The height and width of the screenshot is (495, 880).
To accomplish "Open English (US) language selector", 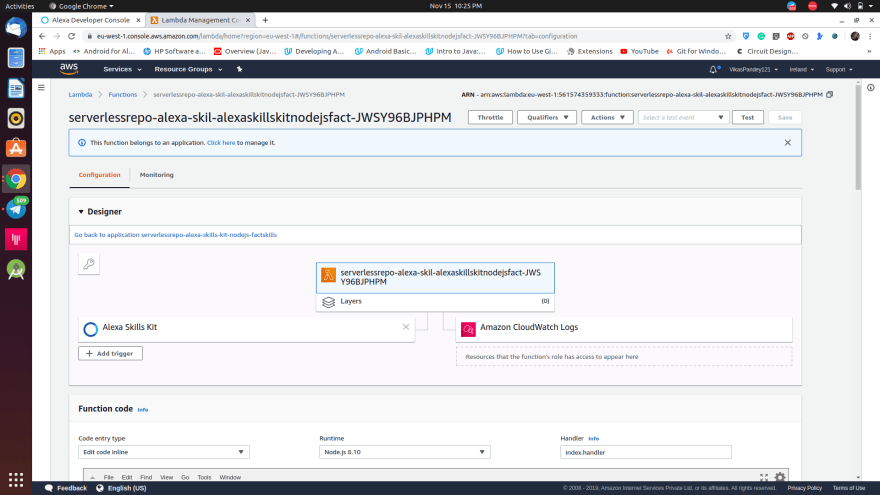I will pyautogui.click(x=121, y=488).
